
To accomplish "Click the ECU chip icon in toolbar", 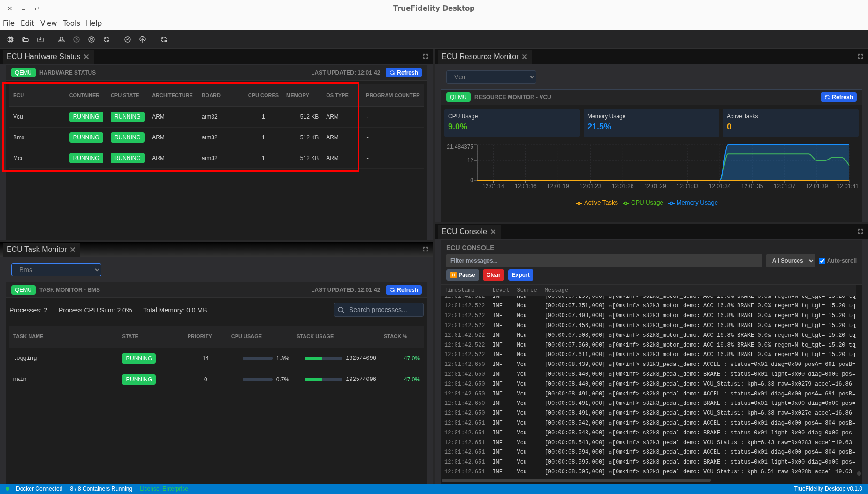I will [x=10, y=39].
